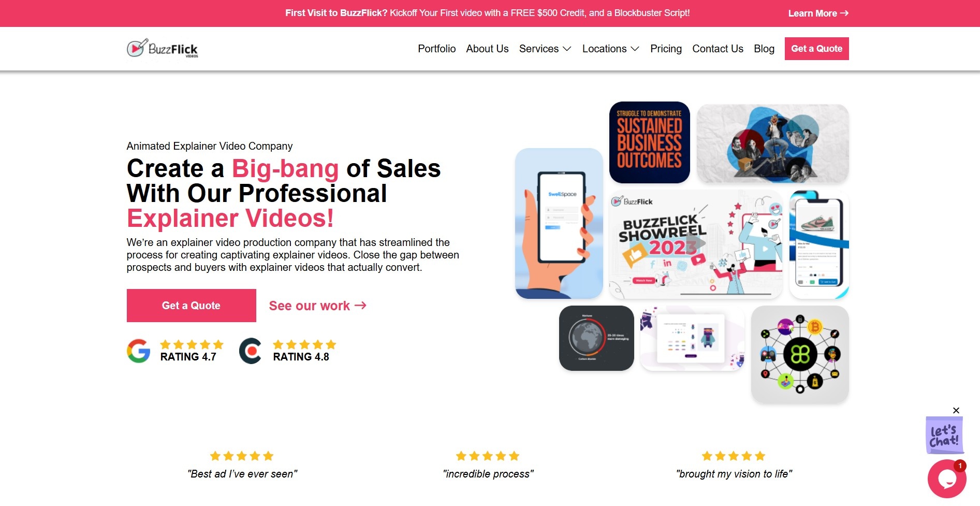Click the Let's Chat sticky note
The height and width of the screenshot is (506, 980).
click(x=944, y=435)
